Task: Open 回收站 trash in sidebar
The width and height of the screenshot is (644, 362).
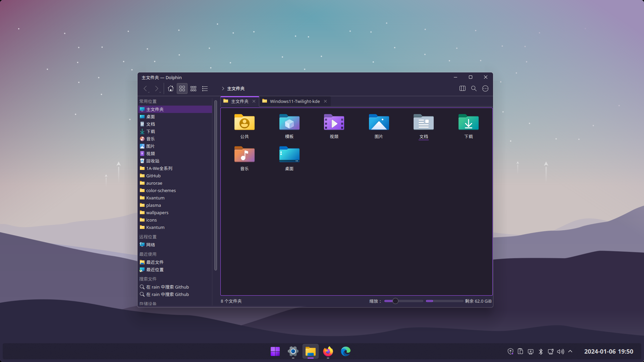Action: pyautogui.click(x=175, y=161)
